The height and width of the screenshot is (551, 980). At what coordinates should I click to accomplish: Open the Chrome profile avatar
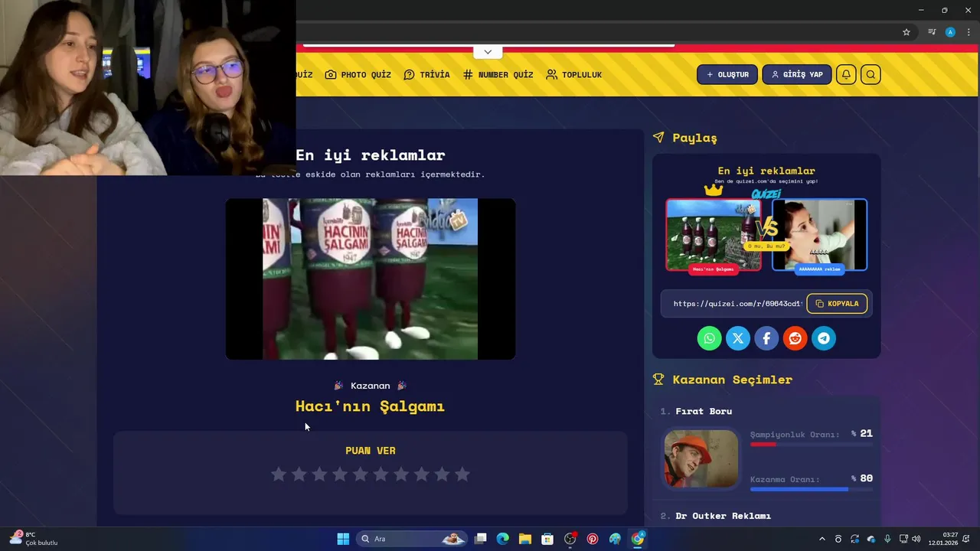pos(950,32)
